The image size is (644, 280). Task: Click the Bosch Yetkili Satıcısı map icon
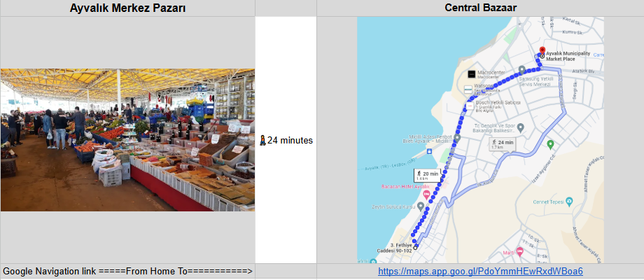[470, 106]
